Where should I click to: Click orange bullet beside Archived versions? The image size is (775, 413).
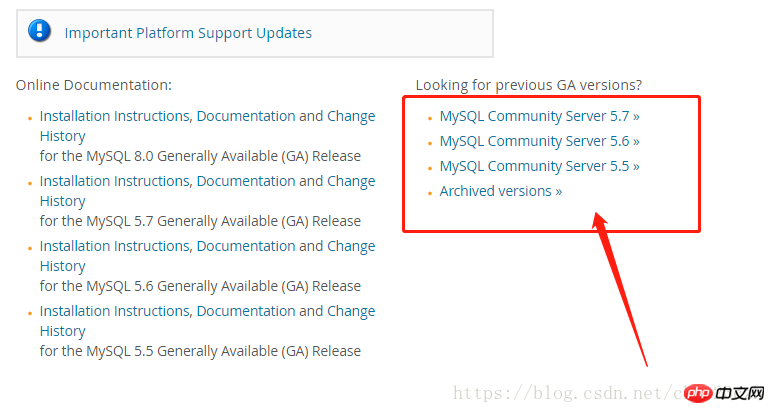pyautogui.click(x=430, y=193)
